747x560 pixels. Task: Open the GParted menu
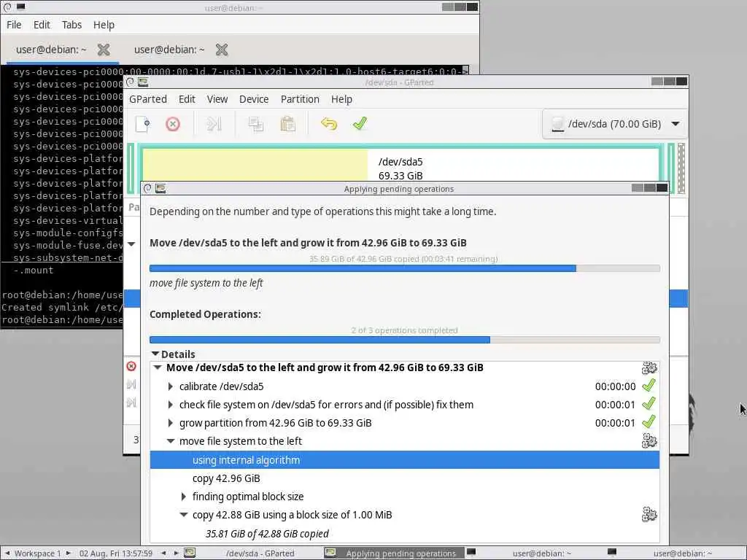[x=147, y=99]
